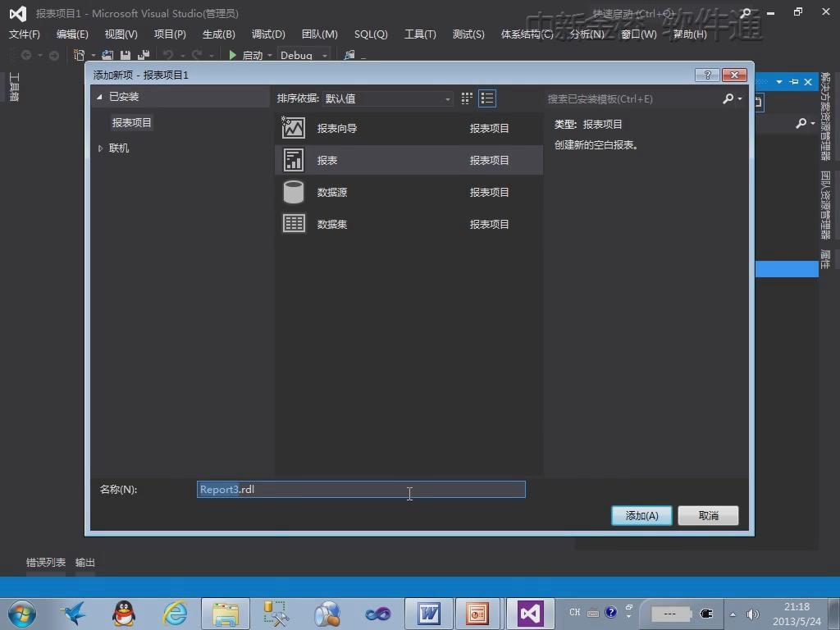This screenshot has height=630, width=840.
Task: Click the Visual Studio logo in title bar
Action: tap(18, 14)
